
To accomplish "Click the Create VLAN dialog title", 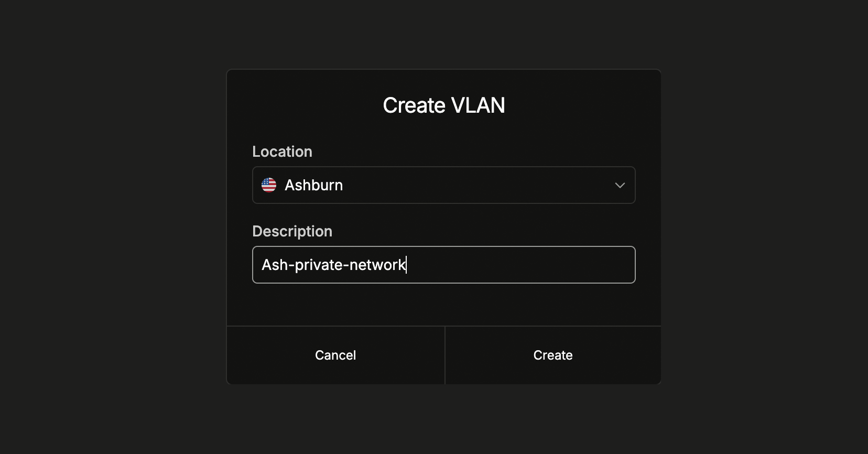I will pyautogui.click(x=443, y=105).
